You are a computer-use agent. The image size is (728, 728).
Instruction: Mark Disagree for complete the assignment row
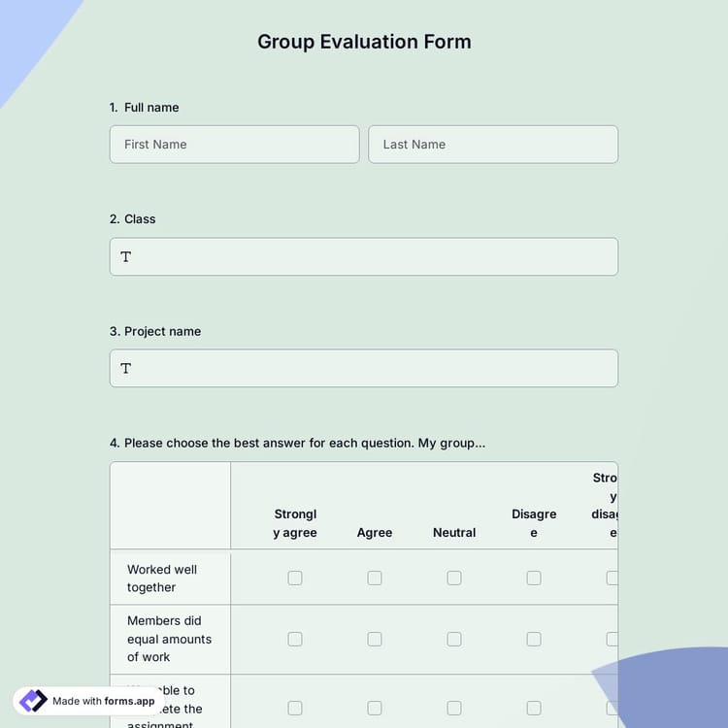pyautogui.click(x=534, y=708)
